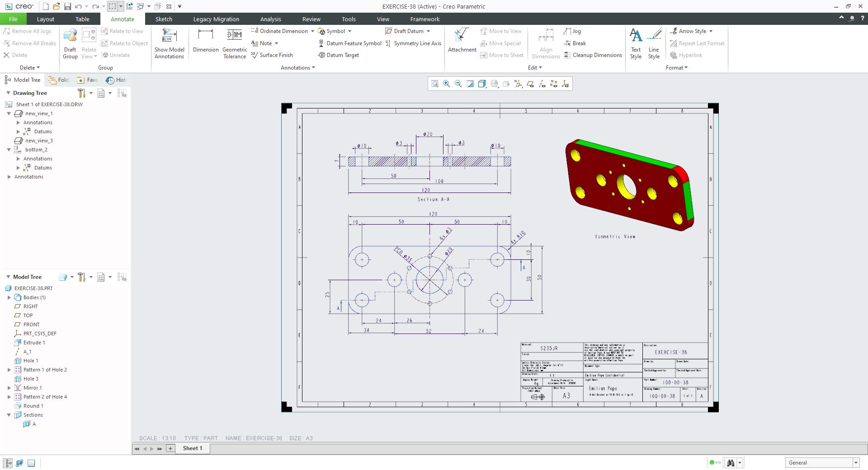868x470 pixels.
Task: Click the Cleanup Dimensions tool
Action: click(593, 55)
